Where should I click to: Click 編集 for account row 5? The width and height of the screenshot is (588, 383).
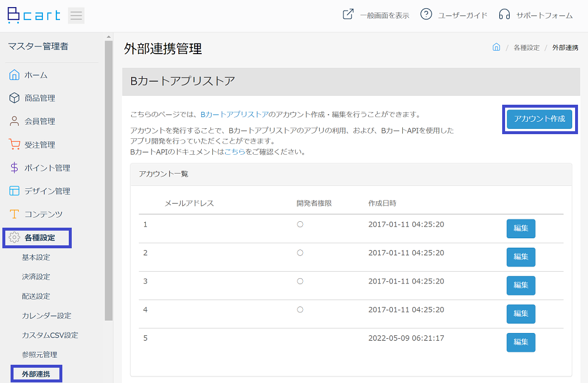[x=521, y=342]
